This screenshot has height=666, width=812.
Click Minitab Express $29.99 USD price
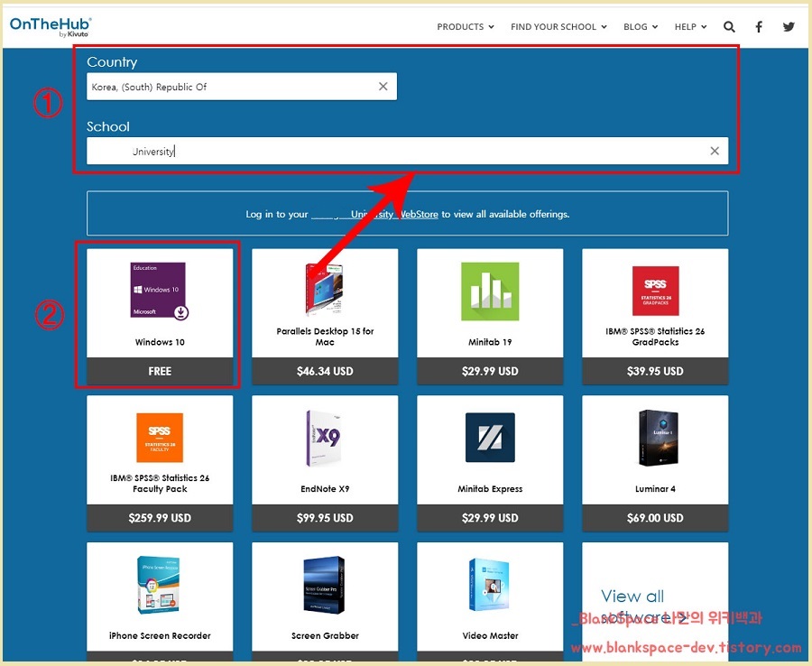click(490, 517)
